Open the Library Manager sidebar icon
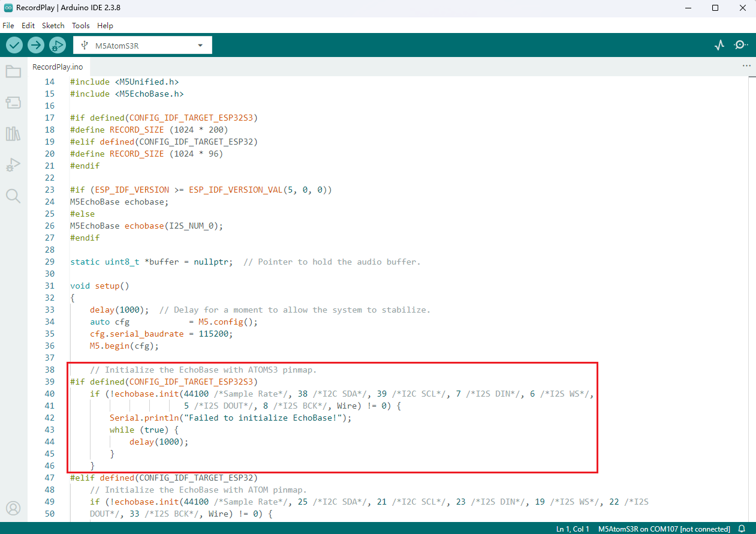This screenshot has height=534, width=756. (x=13, y=134)
